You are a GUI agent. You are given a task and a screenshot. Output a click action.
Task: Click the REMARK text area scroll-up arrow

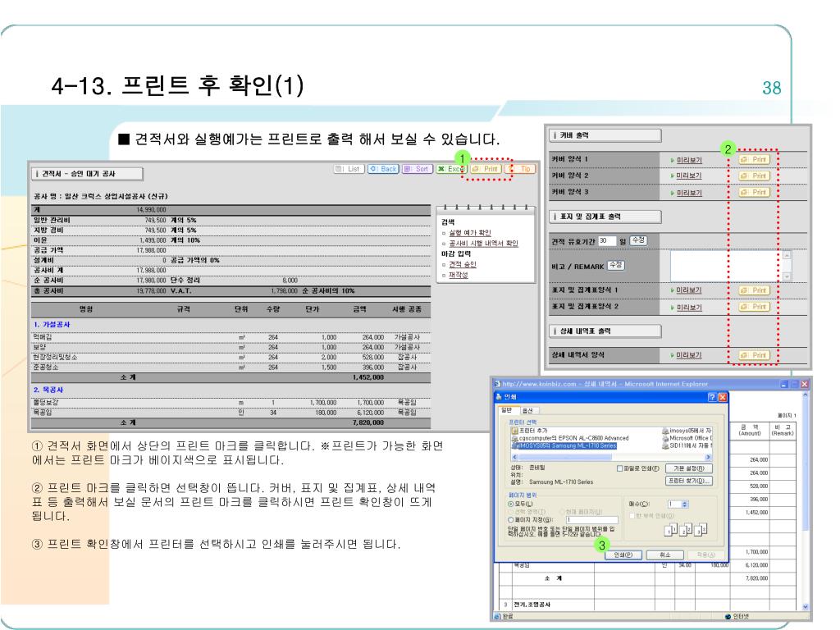point(787,255)
